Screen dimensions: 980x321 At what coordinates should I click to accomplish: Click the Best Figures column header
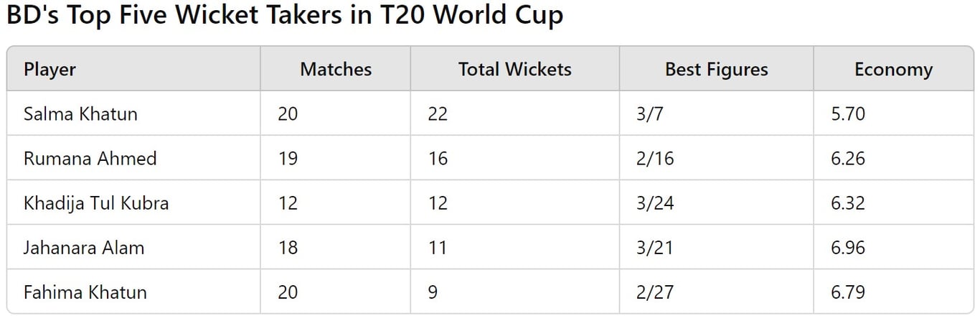pyautogui.click(x=716, y=70)
